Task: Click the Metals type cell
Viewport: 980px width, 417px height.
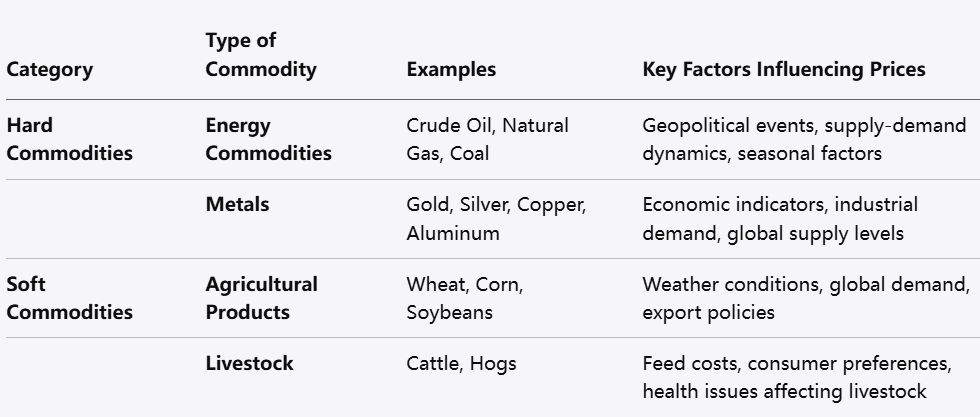Action: [x=237, y=204]
